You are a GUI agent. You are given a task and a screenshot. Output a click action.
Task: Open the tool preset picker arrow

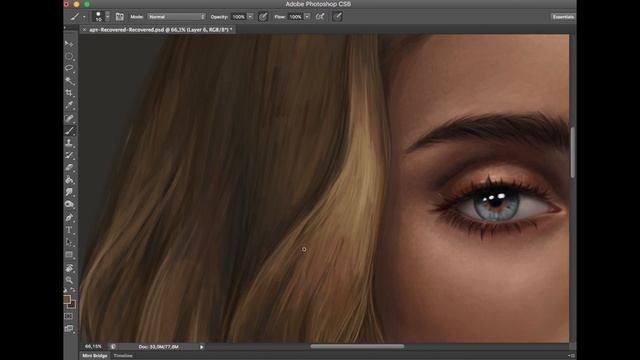[x=84, y=17]
